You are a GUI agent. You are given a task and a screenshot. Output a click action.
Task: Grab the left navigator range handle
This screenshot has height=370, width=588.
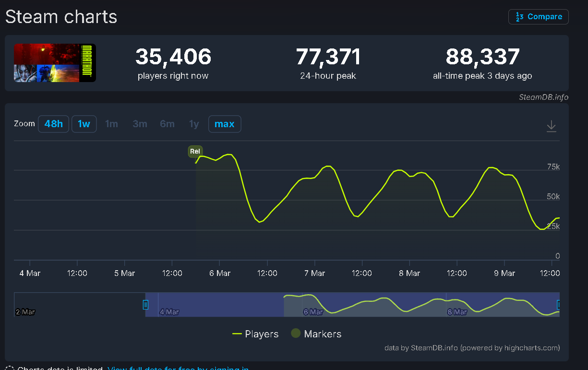(146, 305)
